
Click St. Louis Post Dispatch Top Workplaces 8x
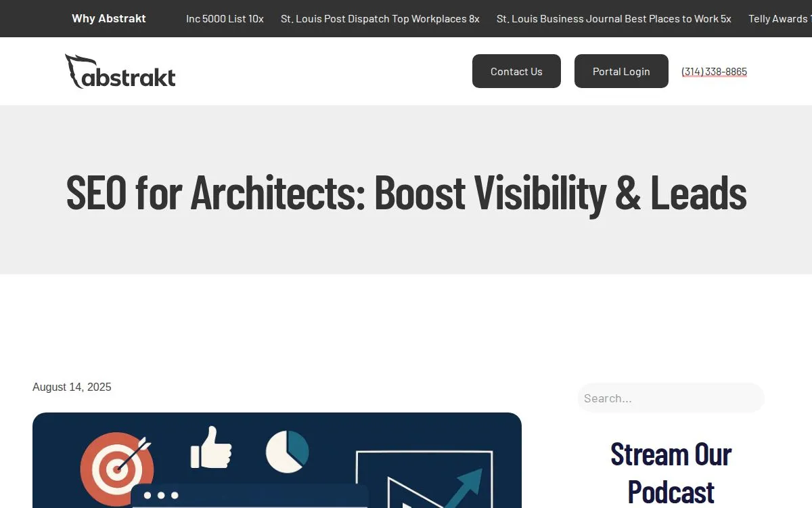pos(380,19)
